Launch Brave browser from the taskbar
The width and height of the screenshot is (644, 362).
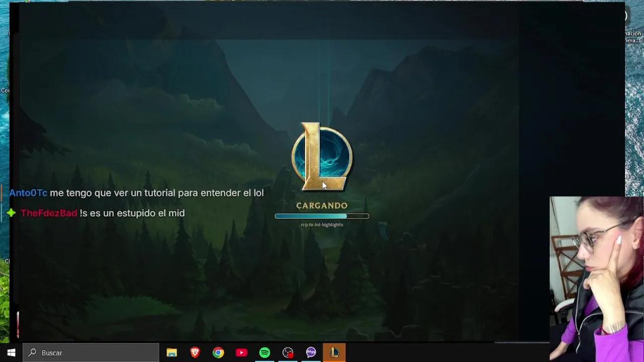pyautogui.click(x=195, y=353)
